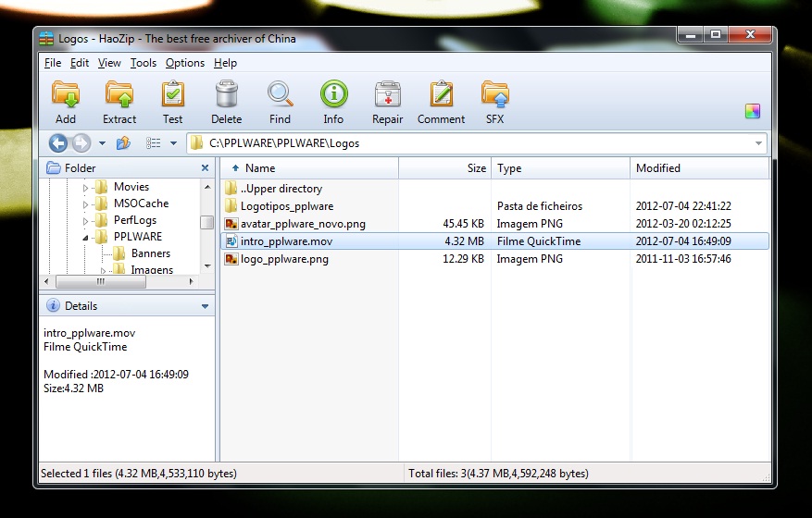Go back with the blue arrow
Image resolution: width=812 pixels, height=518 pixels.
(x=58, y=142)
